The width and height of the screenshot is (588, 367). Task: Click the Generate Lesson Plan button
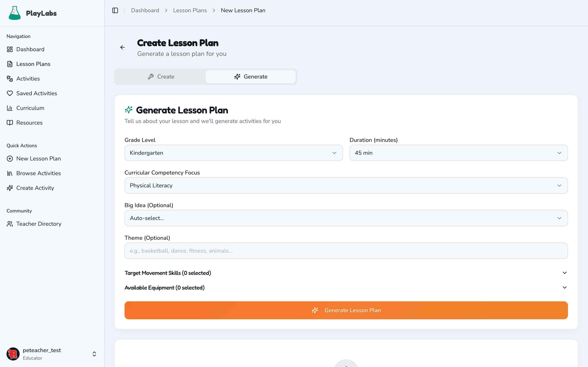click(x=346, y=310)
